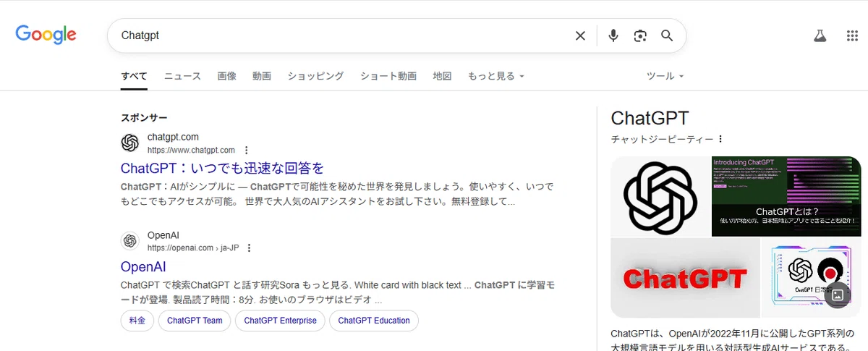Open the ChatGPT：いつでも迅速な回答を link
Screen dimensions: 868x351
[222, 169]
